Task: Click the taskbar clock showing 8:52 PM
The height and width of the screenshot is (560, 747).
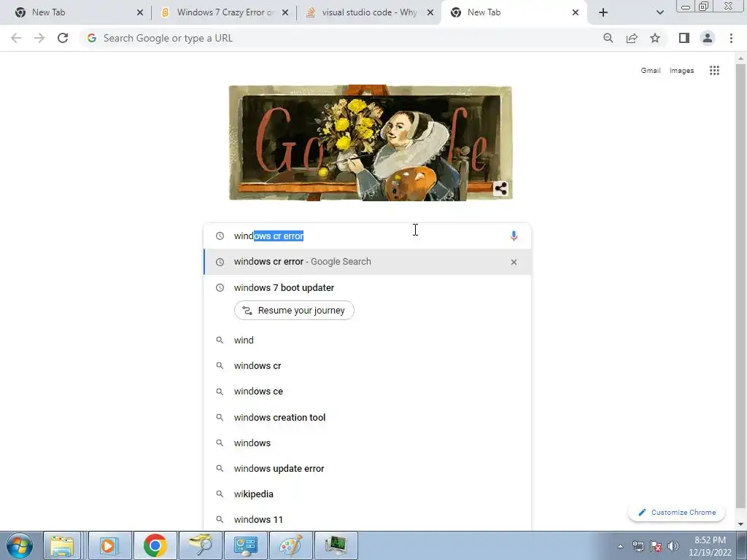Action: (x=710, y=546)
